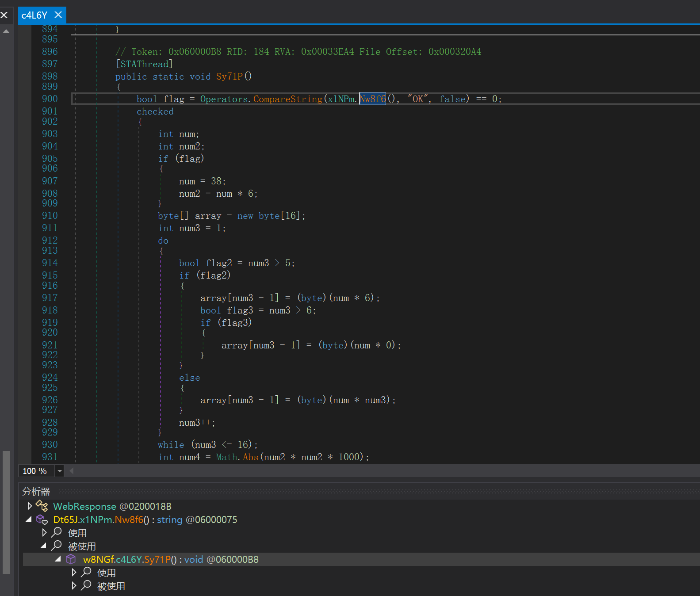Click the left-panel scroll up arrow

tap(6, 31)
